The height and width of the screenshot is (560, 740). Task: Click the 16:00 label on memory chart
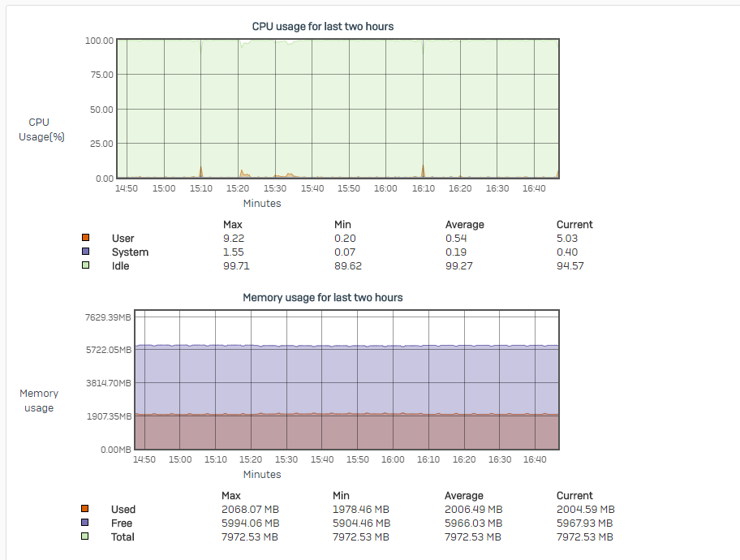[x=393, y=459]
